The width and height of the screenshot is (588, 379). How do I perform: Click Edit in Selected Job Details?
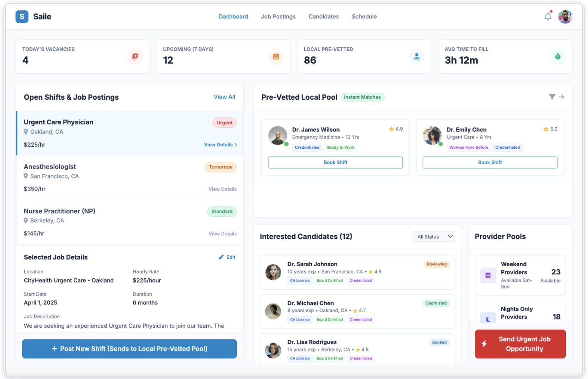[x=227, y=257]
